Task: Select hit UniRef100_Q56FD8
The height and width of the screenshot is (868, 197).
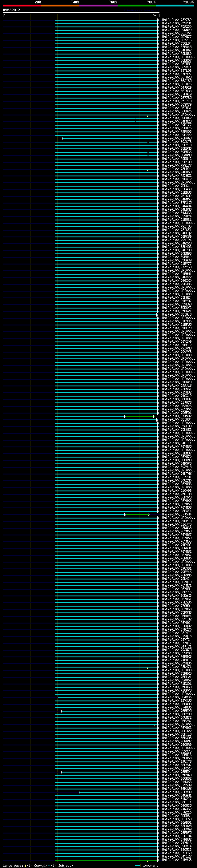Action: coord(177,426)
